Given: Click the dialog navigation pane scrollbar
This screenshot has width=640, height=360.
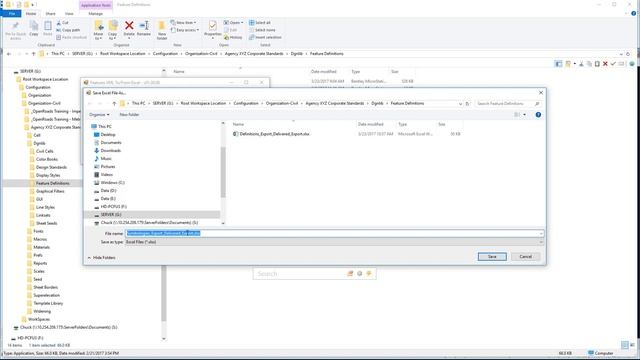Looking at the screenshot, I should tap(223, 172).
